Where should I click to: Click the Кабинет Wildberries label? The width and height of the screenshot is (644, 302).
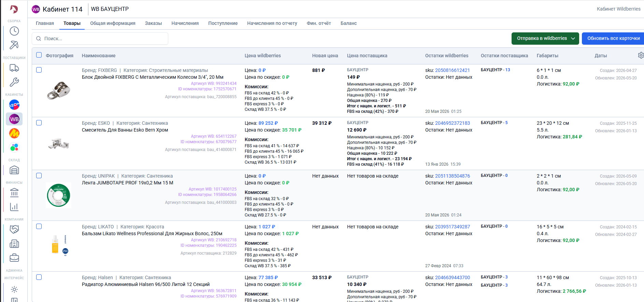pyautogui.click(x=618, y=9)
